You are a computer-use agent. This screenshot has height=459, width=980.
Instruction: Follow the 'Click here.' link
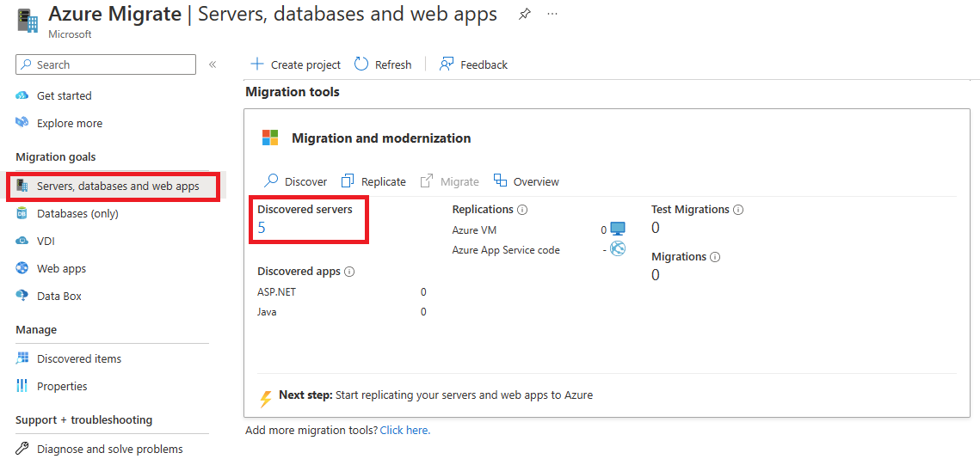(x=405, y=431)
